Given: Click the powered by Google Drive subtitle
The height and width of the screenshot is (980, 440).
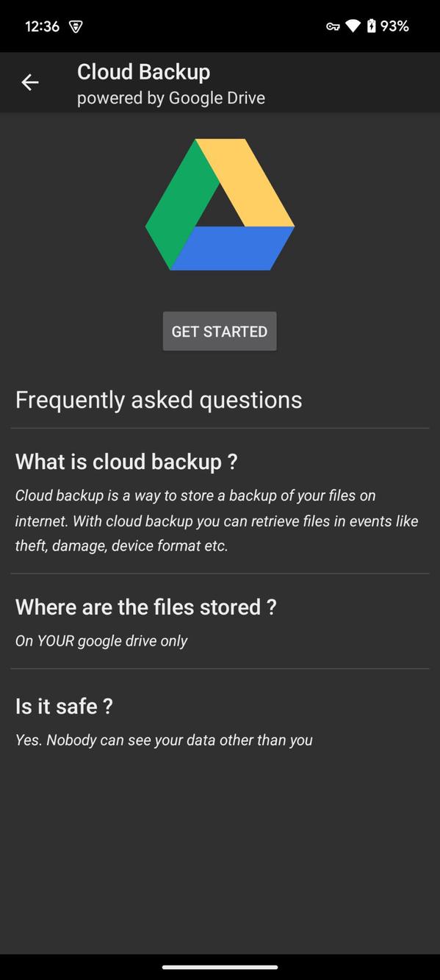Looking at the screenshot, I should click(x=170, y=97).
